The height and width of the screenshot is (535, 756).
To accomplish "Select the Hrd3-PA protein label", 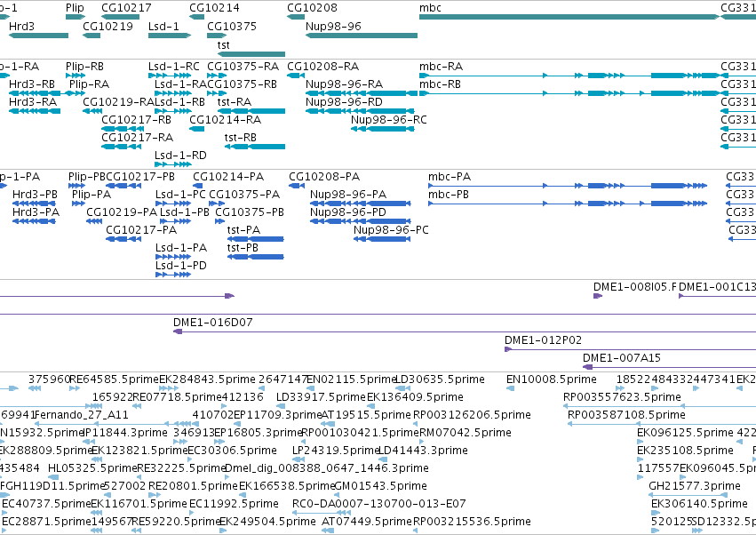I will pyautogui.click(x=36, y=212).
